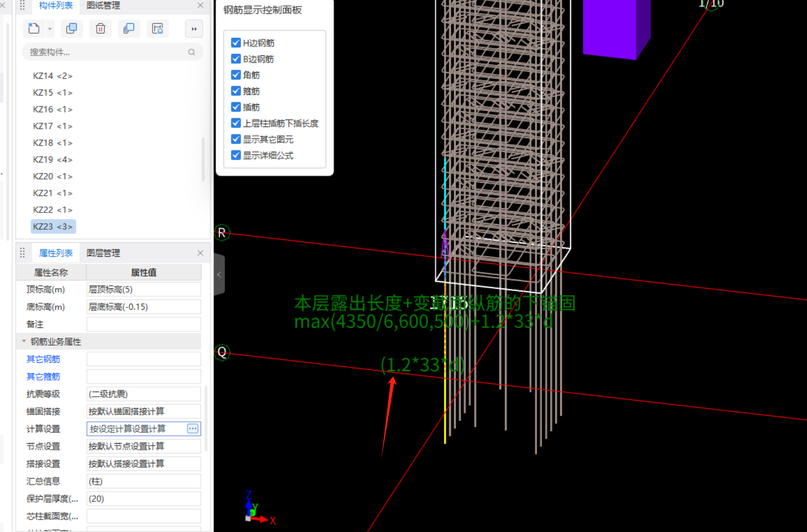
Task: Open the 其它钢筋 property link
Action: click(43, 359)
